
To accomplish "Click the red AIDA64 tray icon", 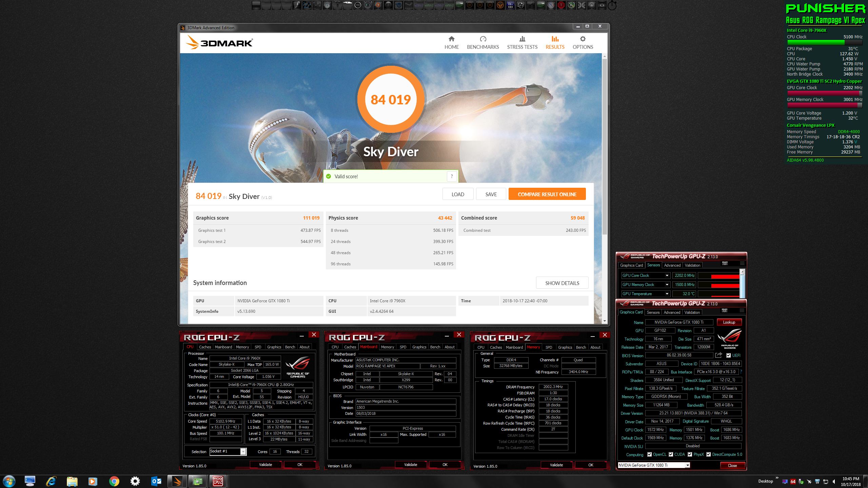I will tap(793, 482).
